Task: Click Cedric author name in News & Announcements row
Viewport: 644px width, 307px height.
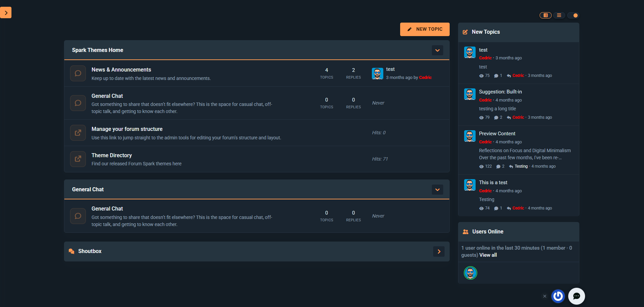Action: 425,78
